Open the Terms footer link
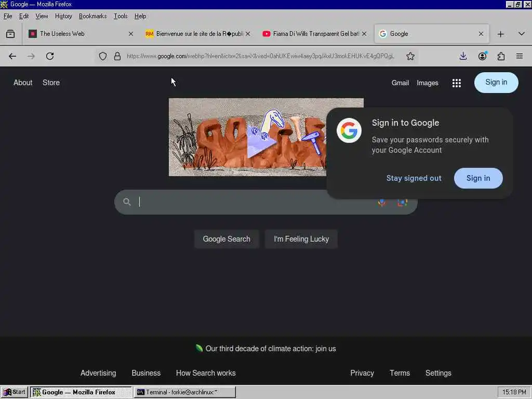Screen dimensions: 532x399 (400, 373)
